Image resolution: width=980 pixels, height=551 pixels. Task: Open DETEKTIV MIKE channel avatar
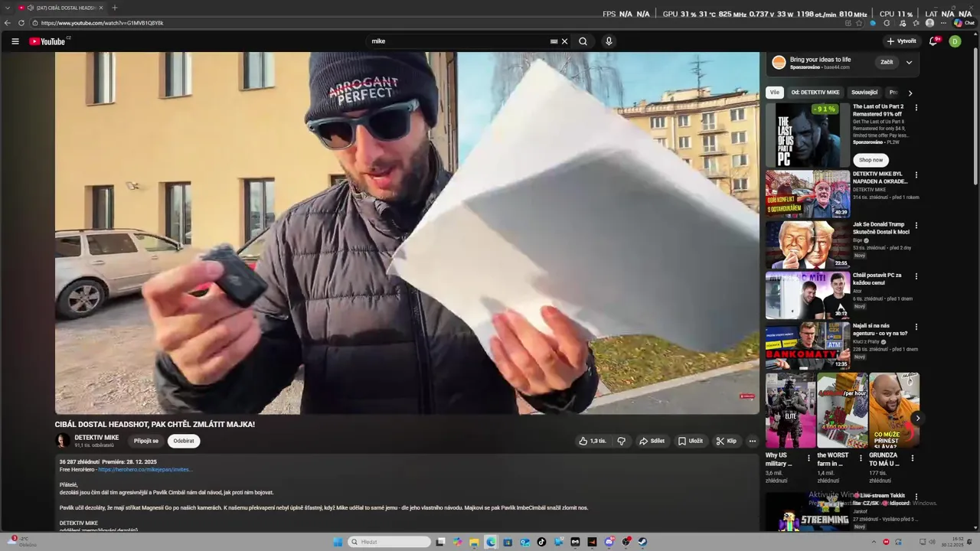pyautogui.click(x=63, y=441)
